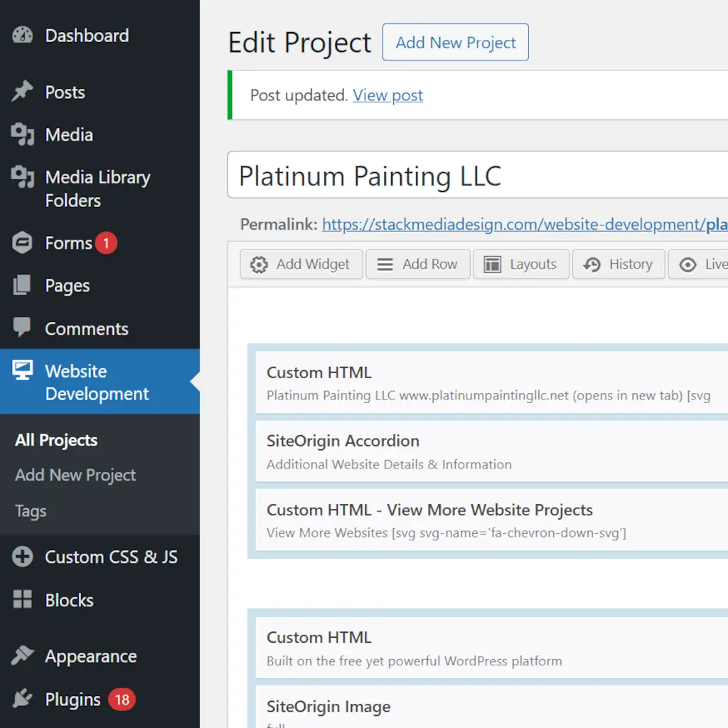Open the History button
This screenshot has height=728, width=728.
click(619, 264)
